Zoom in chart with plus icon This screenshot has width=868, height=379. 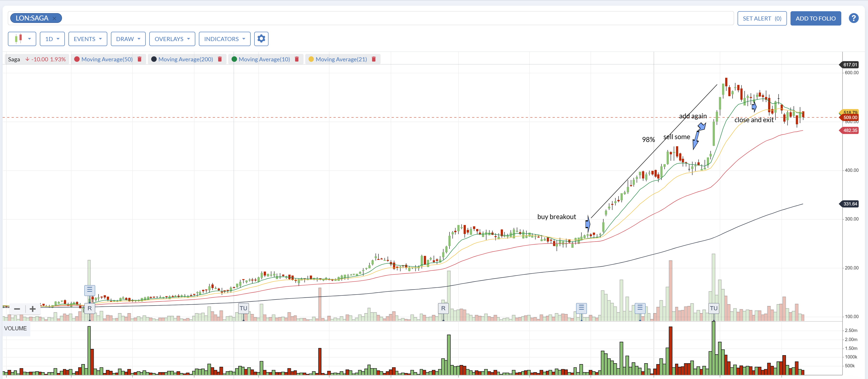coord(33,309)
